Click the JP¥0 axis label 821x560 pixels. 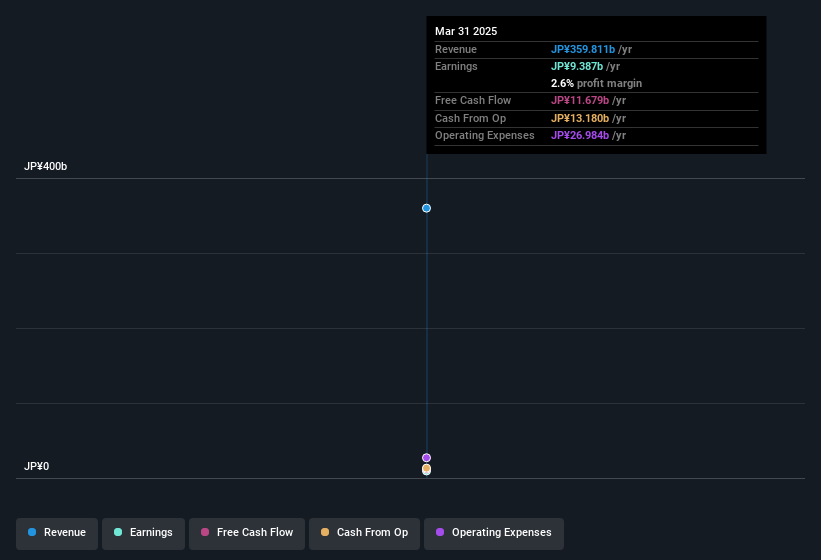click(x=37, y=466)
